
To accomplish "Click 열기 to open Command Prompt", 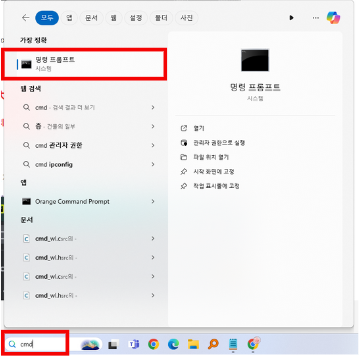I will [199, 128].
